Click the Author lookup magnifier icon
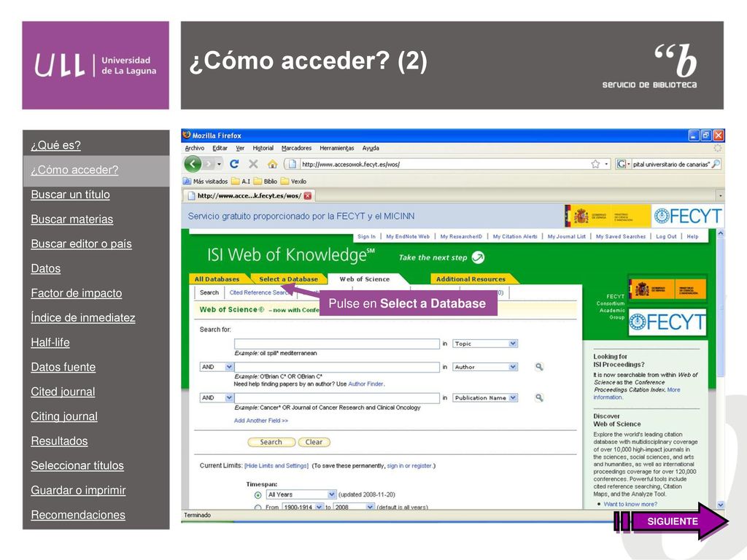 pyautogui.click(x=539, y=367)
